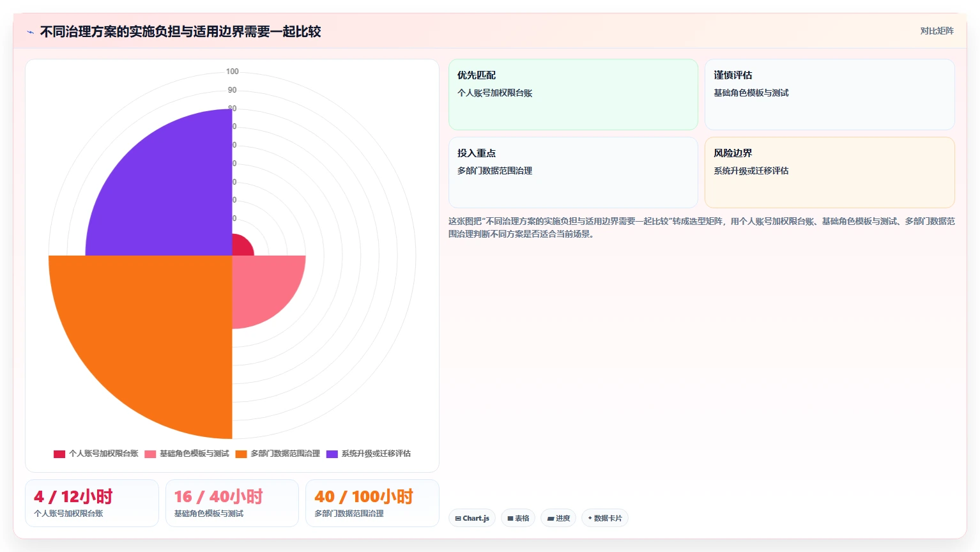The width and height of the screenshot is (980, 552).
Task: Click the 4 / 12小时 stat card
Action: click(x=91, y=503)
